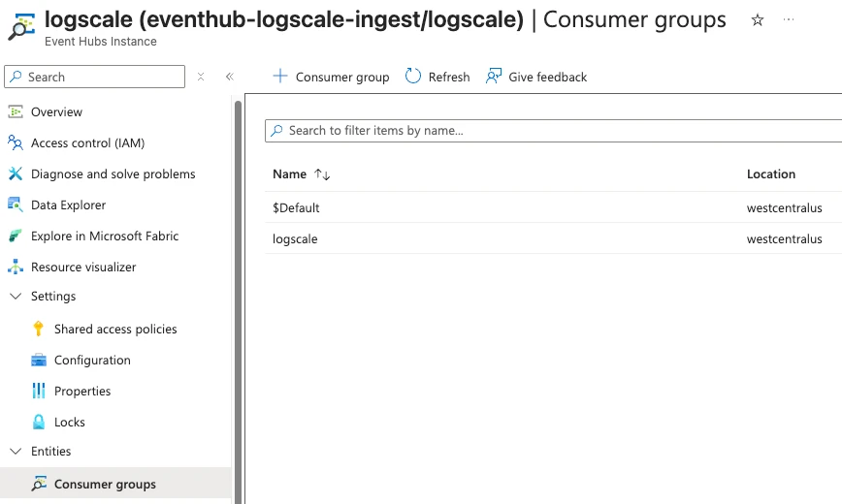Select Consumer groups under Entities
The width and height of the screenshot is (842, 504).
tap(115, 483)
